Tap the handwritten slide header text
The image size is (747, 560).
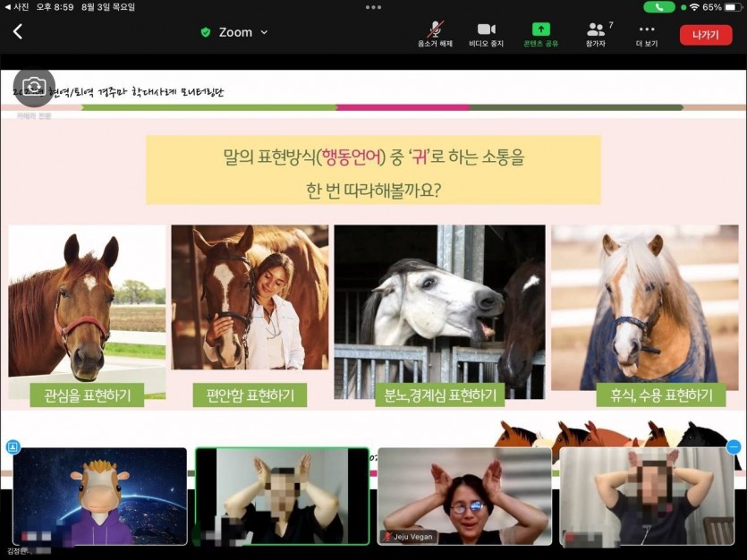pos(119,92)
